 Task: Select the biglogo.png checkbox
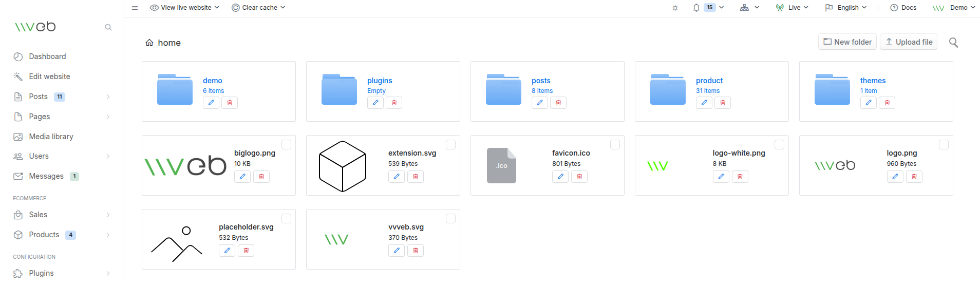(x=286, y=145)
